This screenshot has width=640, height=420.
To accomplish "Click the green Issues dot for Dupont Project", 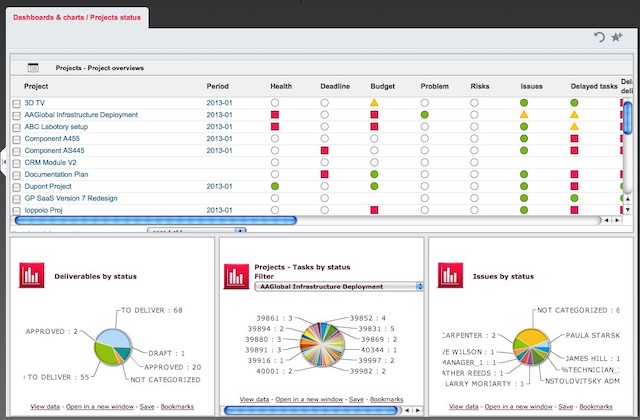I will point(524,186).
